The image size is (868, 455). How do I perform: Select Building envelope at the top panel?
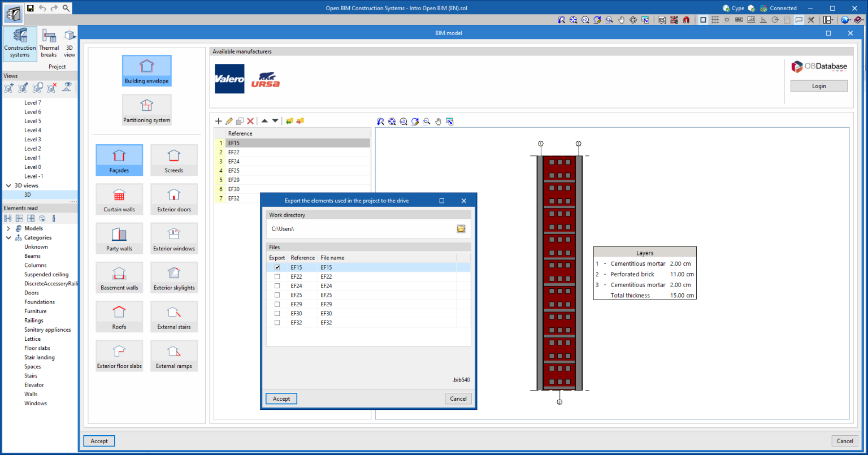tap(146, 70)
